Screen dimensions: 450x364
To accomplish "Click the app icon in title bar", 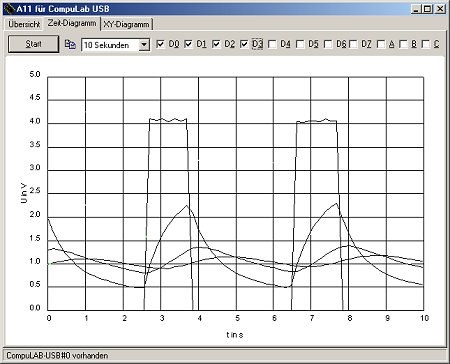I will [x=9, y=9].
